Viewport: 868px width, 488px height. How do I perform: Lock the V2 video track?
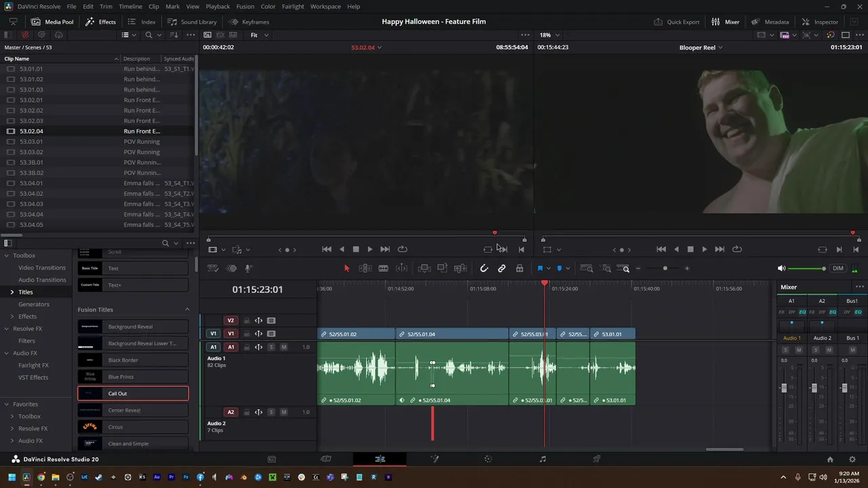click(247, 321)
